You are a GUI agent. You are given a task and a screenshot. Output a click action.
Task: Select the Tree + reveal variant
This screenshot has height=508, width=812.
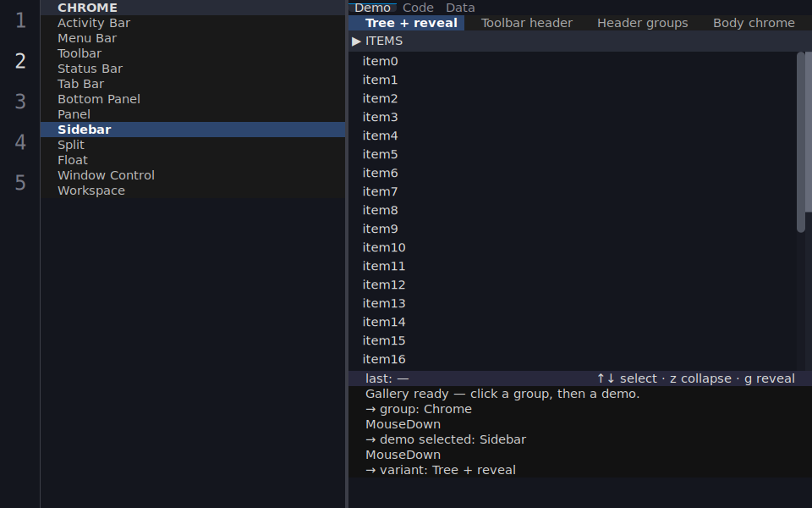tap(407, 23)
